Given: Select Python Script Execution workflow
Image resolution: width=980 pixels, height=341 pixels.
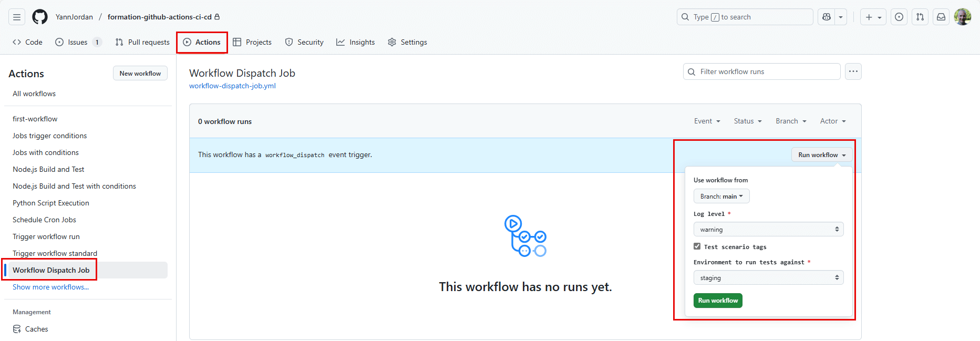Looking at the screenshot, I should [51, 203].
